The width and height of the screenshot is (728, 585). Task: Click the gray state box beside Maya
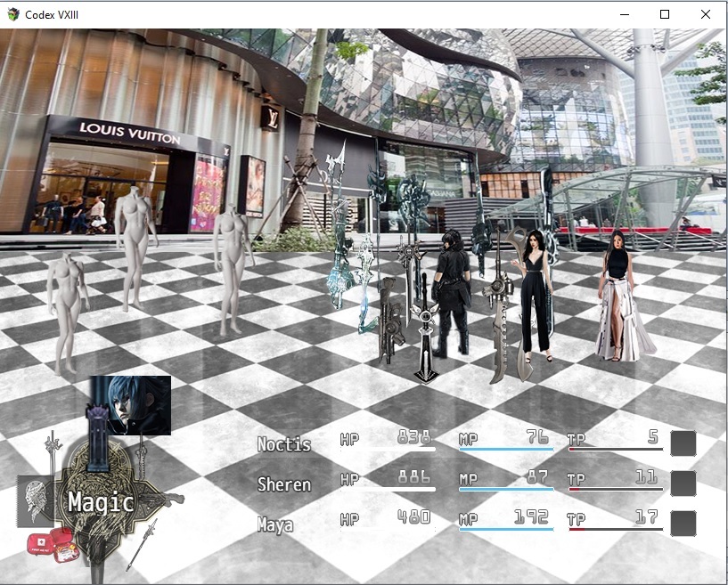pyautogui.click(x=683, y=524)
